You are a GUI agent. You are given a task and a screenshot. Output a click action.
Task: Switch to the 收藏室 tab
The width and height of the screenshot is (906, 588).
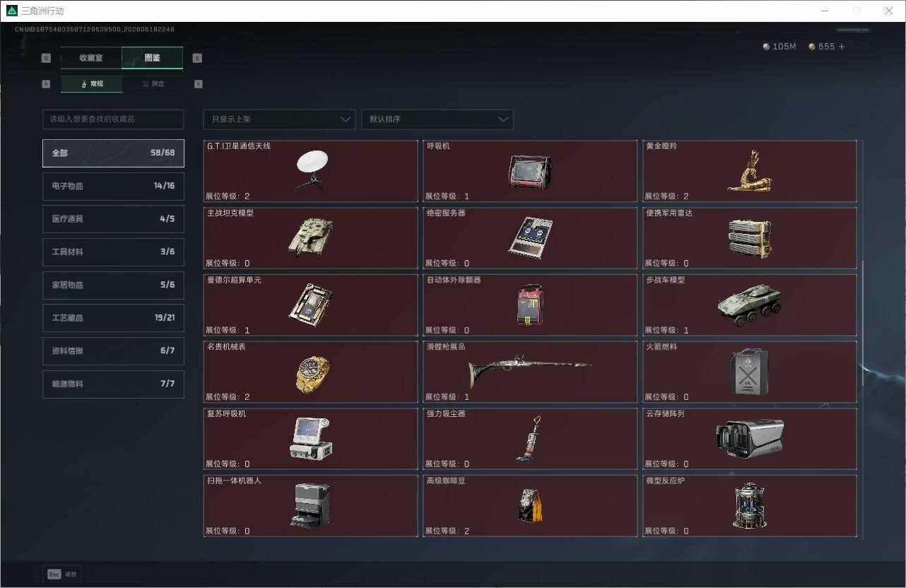point(91,58)
